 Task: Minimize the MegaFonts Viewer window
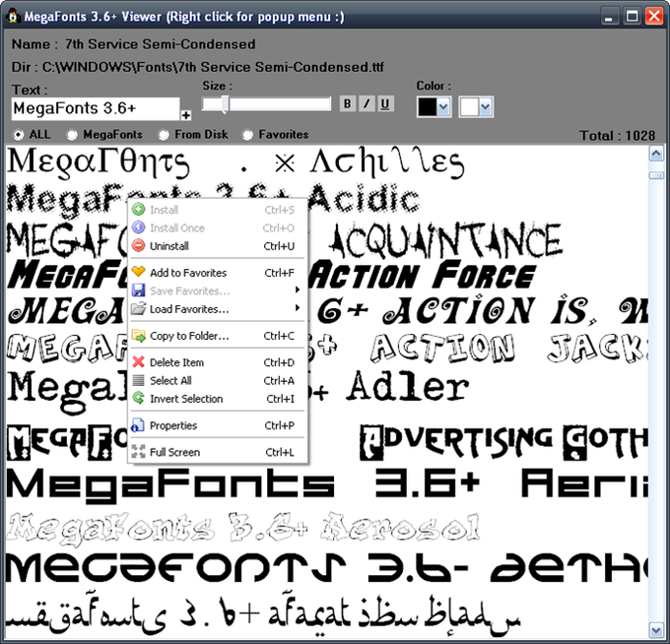[610, 16]
